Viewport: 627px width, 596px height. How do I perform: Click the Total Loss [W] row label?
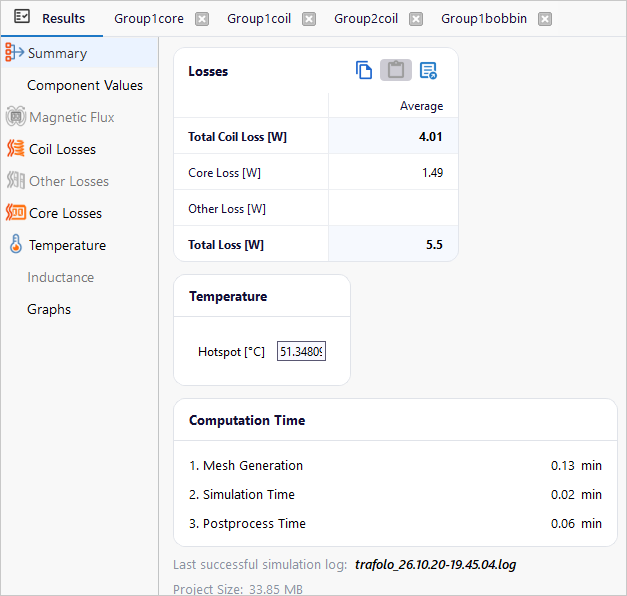226,245
